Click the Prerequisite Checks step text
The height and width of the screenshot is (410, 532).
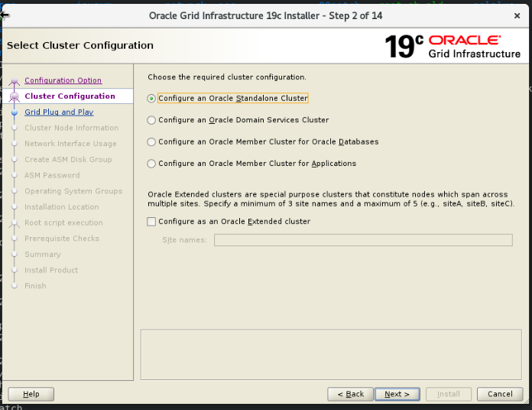pyautogui.click(x=62, y=239)
